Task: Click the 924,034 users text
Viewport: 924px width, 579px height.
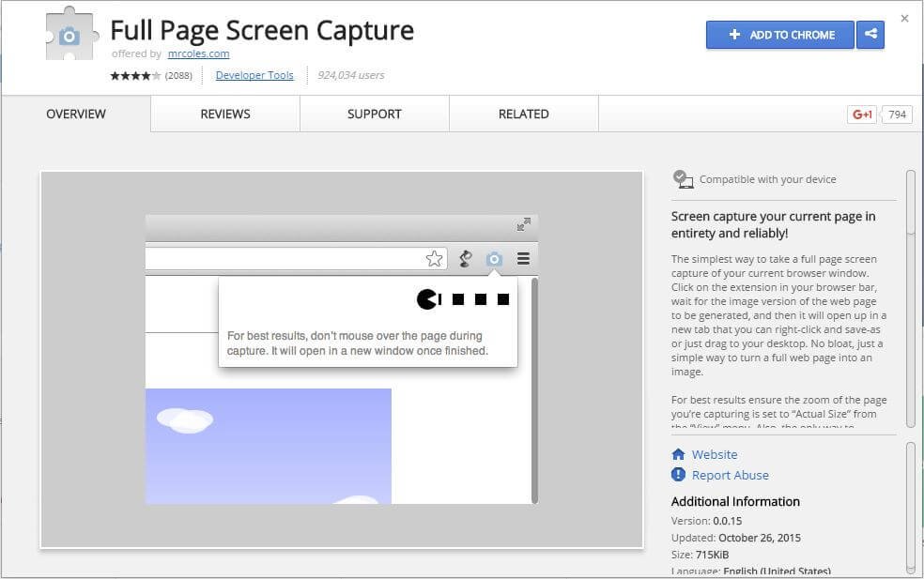Action: pos(350,75)
